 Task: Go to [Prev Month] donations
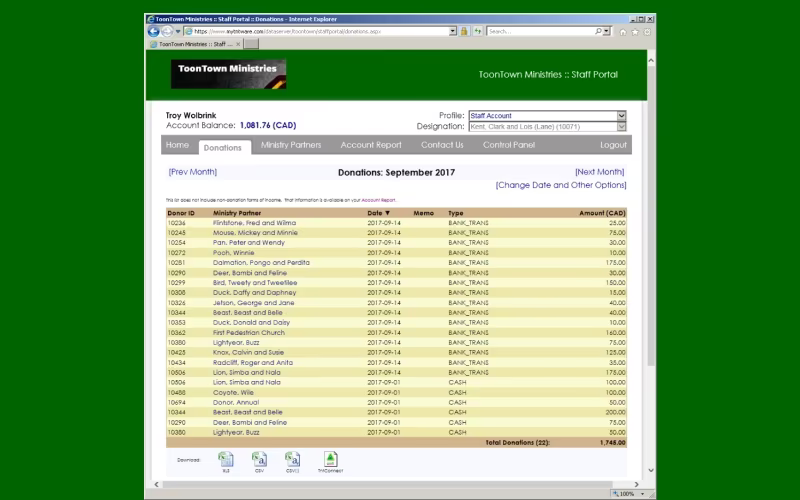[193, 172]
